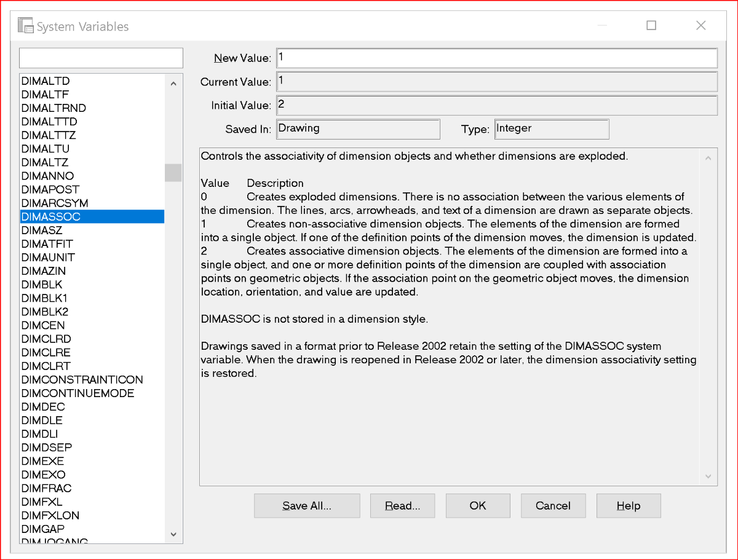Select DIMCLRD variable

[x=92, y=339]
